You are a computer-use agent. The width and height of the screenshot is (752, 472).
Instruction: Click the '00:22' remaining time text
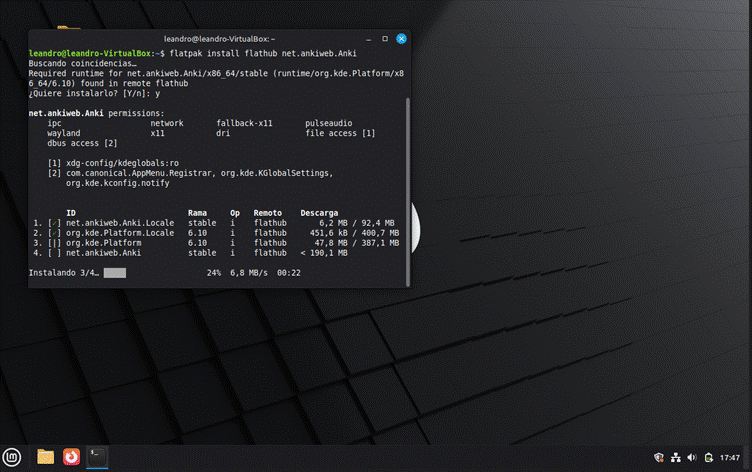click(289, 273)
